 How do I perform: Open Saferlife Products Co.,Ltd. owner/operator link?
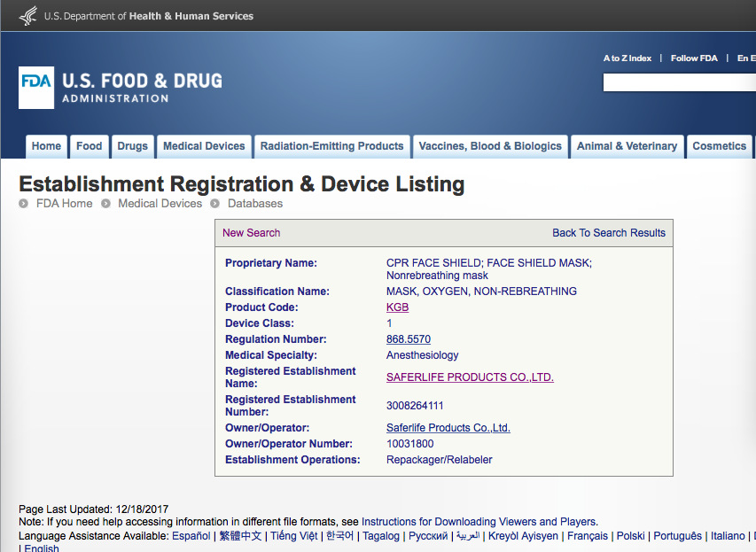click(x=448, y=428)
